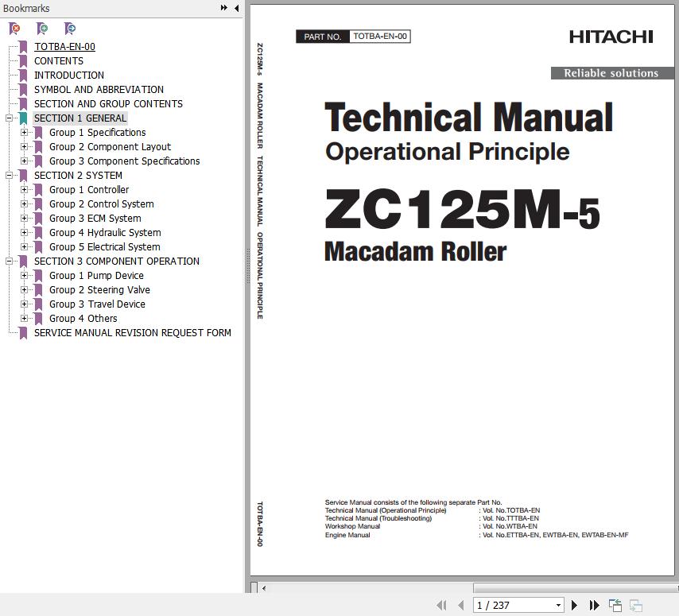Select Group 2 Component Layout bookmark text
Viewport: 679px width, 616px height.
pyautogui.click(x=110, y=147)
